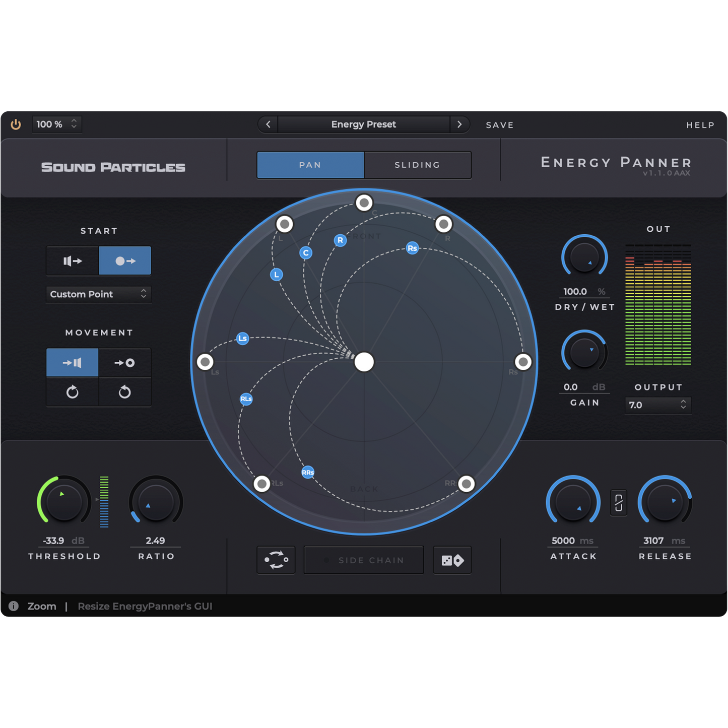Click the SAVE preset button

click(x=499, y=124)
